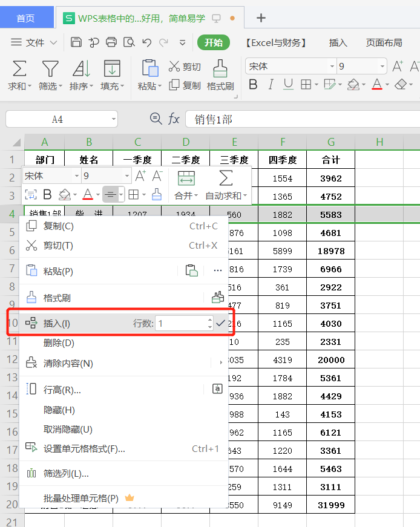Switch to the 首页 tab
Viewport: 420px width, 527px height.
tap(26, 18)
